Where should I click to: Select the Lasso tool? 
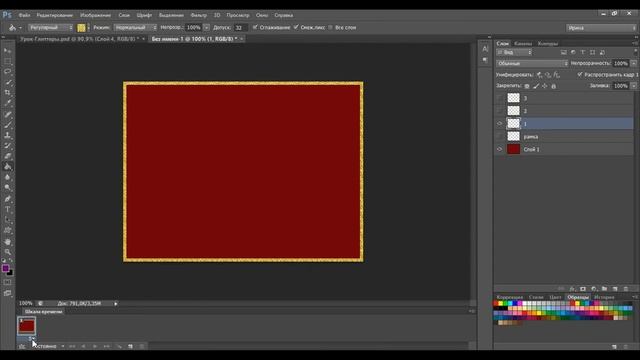coord(7,71)
